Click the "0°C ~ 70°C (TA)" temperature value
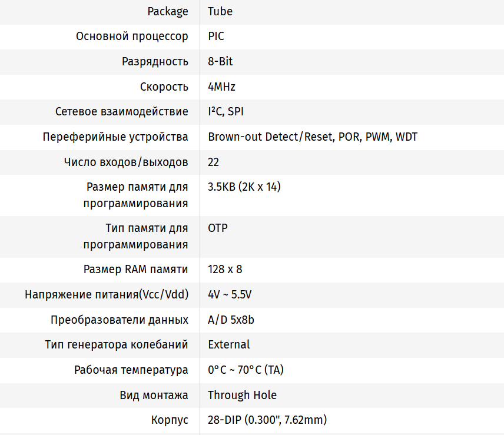 coord(246,370)
